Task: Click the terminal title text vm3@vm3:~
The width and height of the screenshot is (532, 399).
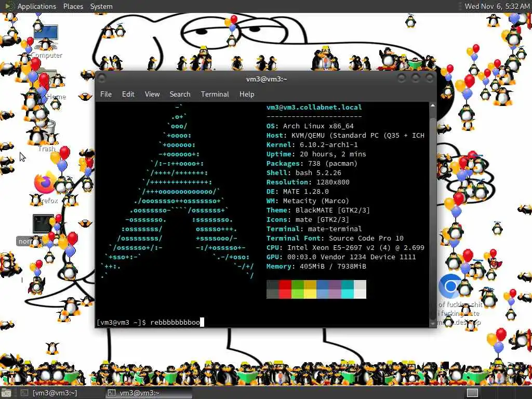Action: pyautogui.click(x=267, y=79)
